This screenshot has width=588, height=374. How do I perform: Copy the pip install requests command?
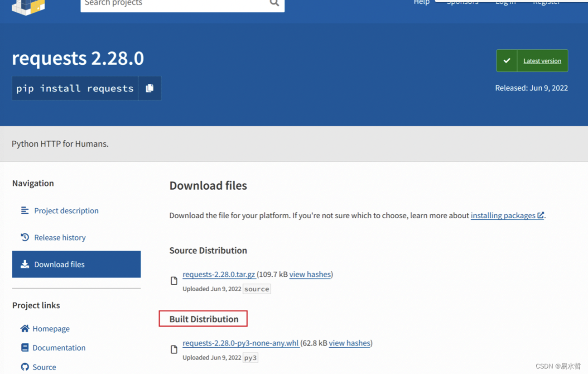click(150, 88)
